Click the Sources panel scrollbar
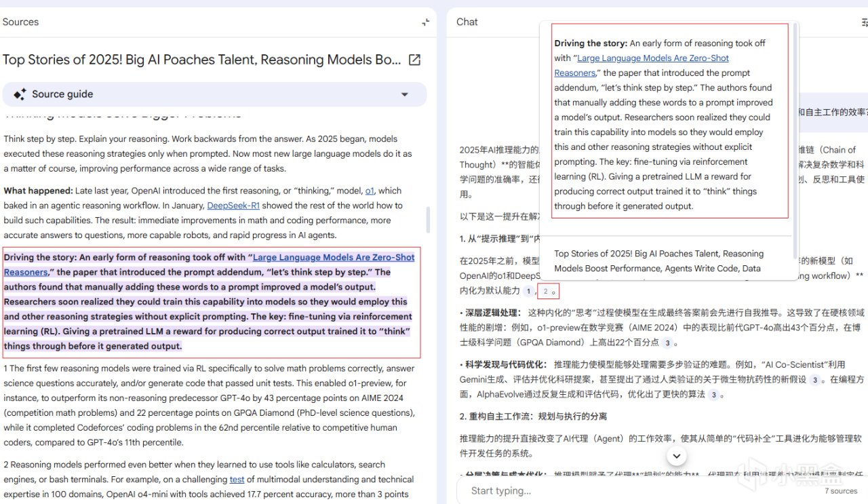The width and height of the screenshot is (868, 504). (428, 220)
